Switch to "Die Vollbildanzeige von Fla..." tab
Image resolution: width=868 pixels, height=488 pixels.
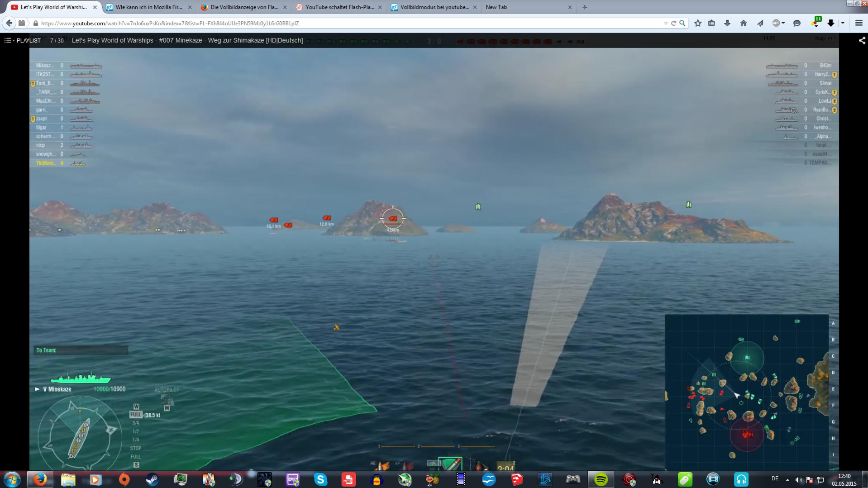click(x=243, y=7)
